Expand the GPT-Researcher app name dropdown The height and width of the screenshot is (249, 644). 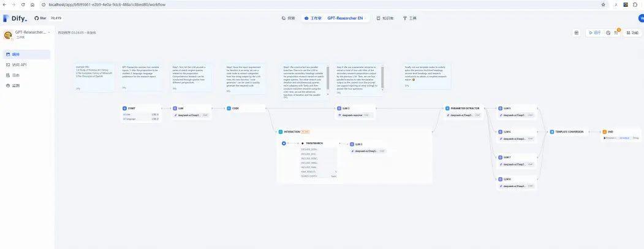tap(49, 32)
